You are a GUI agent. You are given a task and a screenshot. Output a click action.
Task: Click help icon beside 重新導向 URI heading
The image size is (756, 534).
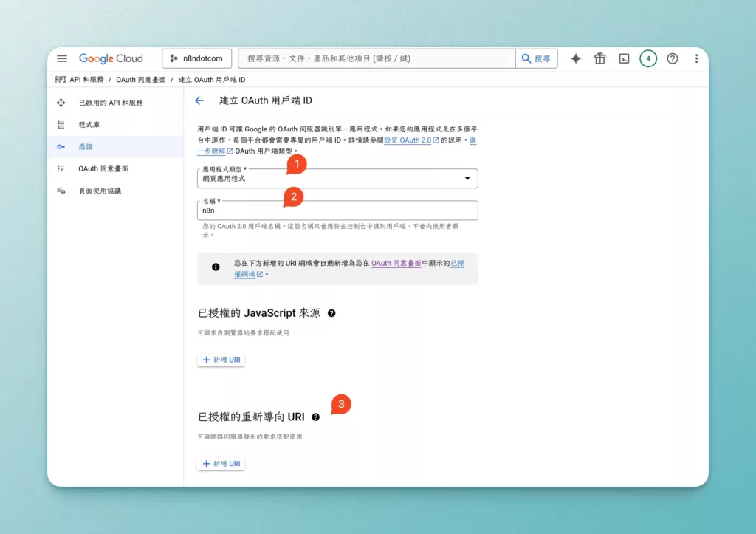[315, 417]
